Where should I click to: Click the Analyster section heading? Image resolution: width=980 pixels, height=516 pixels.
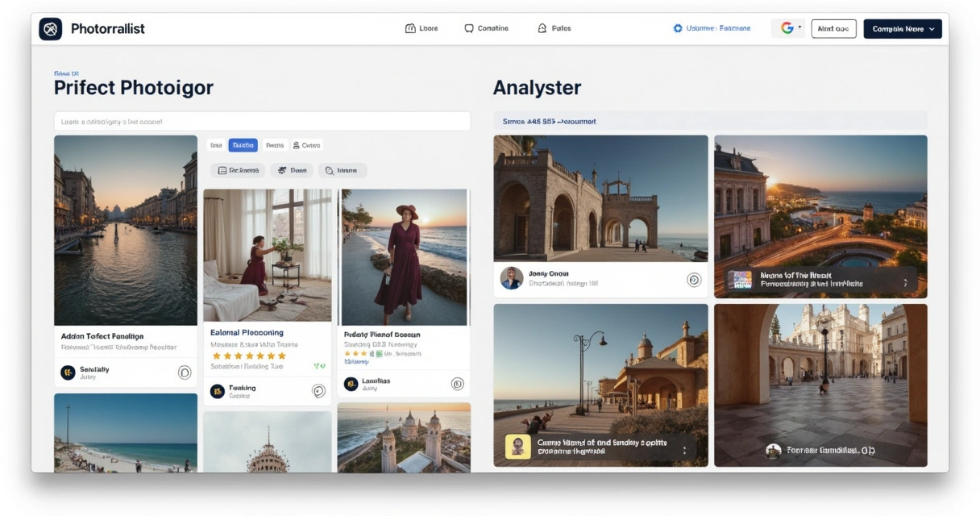point(537,88)
